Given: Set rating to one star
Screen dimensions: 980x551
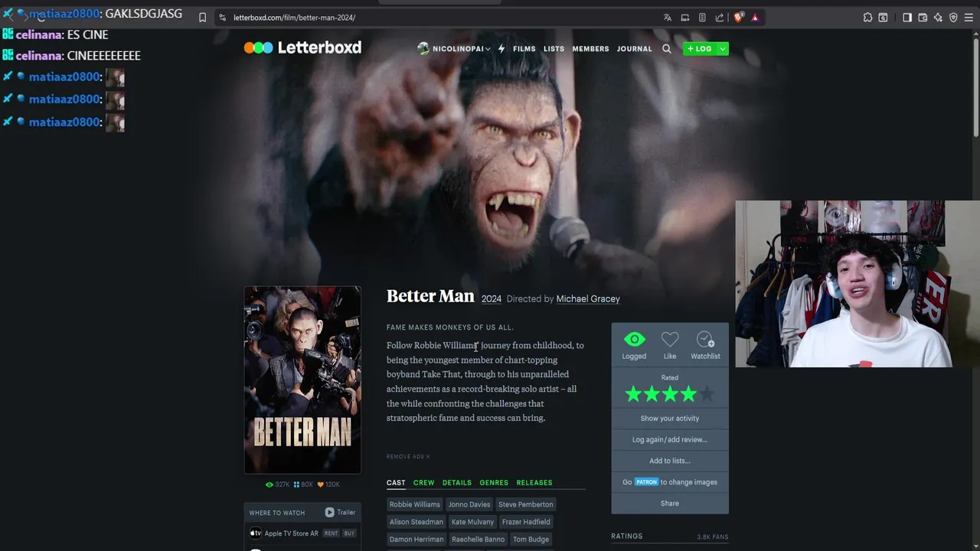Looking at the screenshot, I should pos(633,394).
